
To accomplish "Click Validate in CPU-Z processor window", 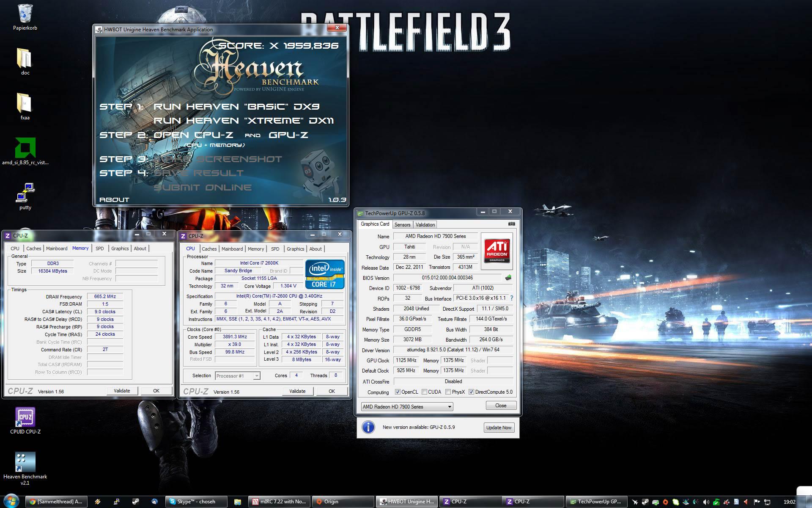I will [x=297, y=391].
